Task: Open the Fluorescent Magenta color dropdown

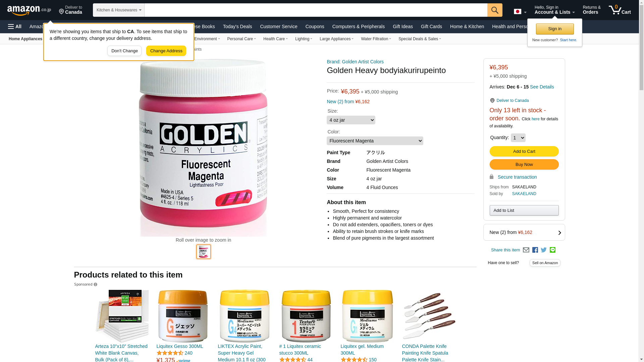Action: click(375, 141)
